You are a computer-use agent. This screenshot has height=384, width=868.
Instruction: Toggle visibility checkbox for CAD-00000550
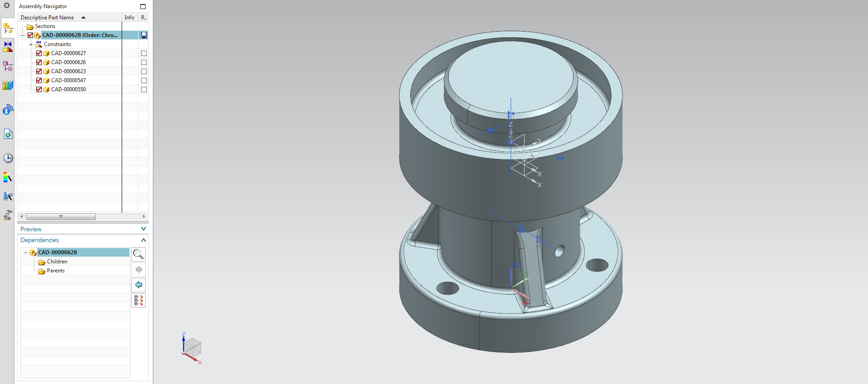click(x=39, y=89)
